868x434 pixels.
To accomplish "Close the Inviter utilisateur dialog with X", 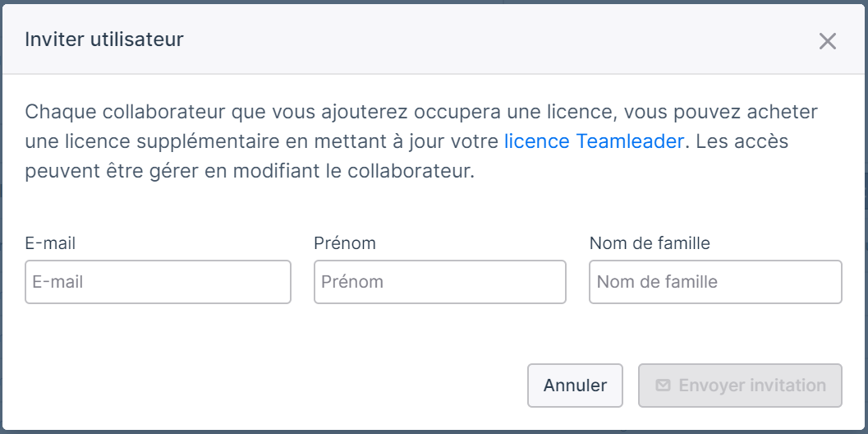I will [x=827, y=40].
